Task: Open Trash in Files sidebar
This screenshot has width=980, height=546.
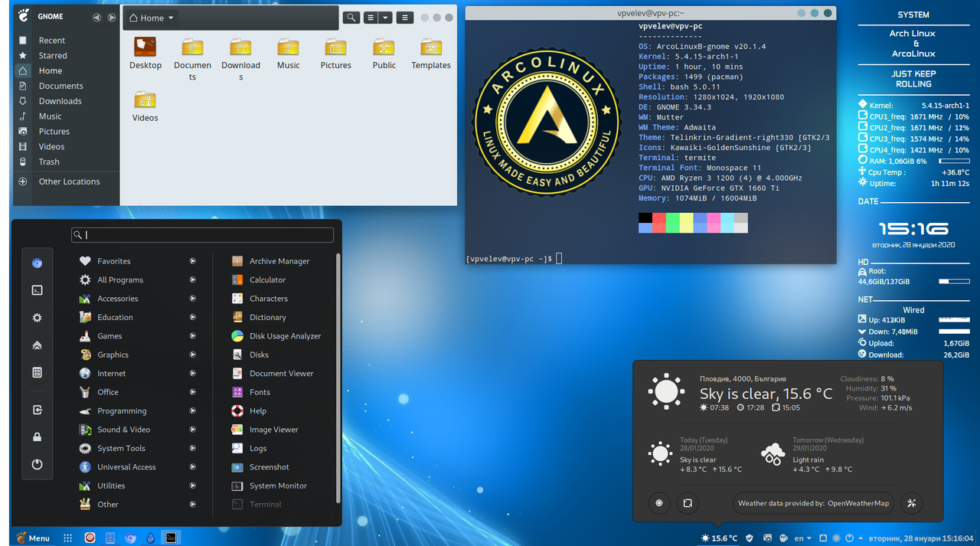Action: click(67, 162)
